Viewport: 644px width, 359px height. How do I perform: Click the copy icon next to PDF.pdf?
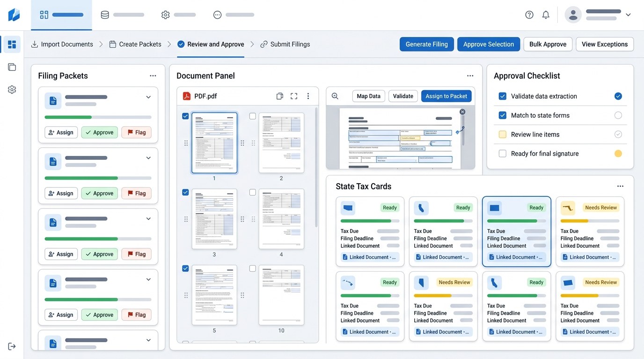point(280,96)
